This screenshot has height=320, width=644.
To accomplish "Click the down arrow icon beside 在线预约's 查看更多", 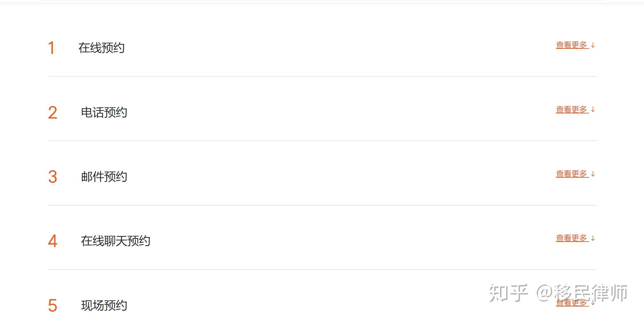I will coord(593,45).
